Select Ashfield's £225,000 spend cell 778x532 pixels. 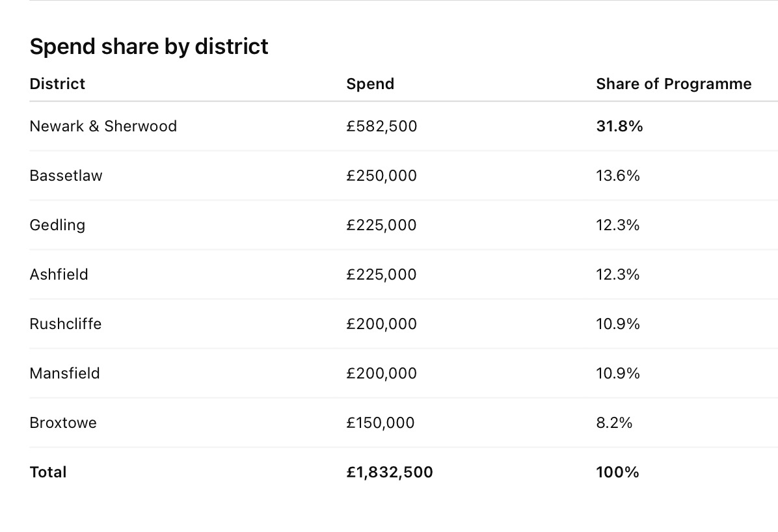pyautogui.click(x=382, y=274)
